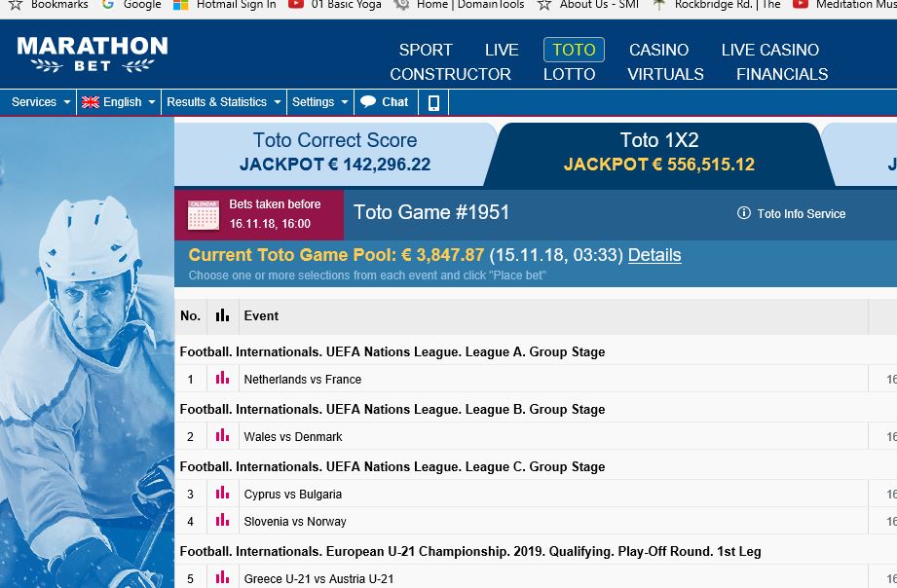Open the Results & Statistics menu
The image size is (897, 588).
pos(223,101)
